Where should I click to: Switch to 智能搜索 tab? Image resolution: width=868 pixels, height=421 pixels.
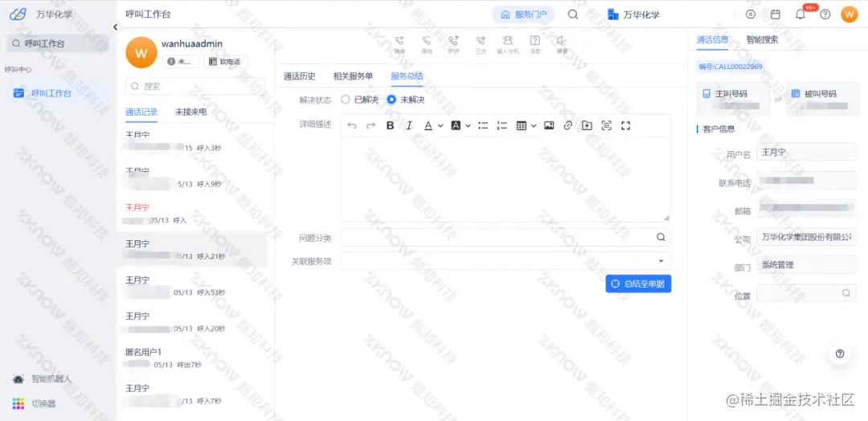click(762, 39)
